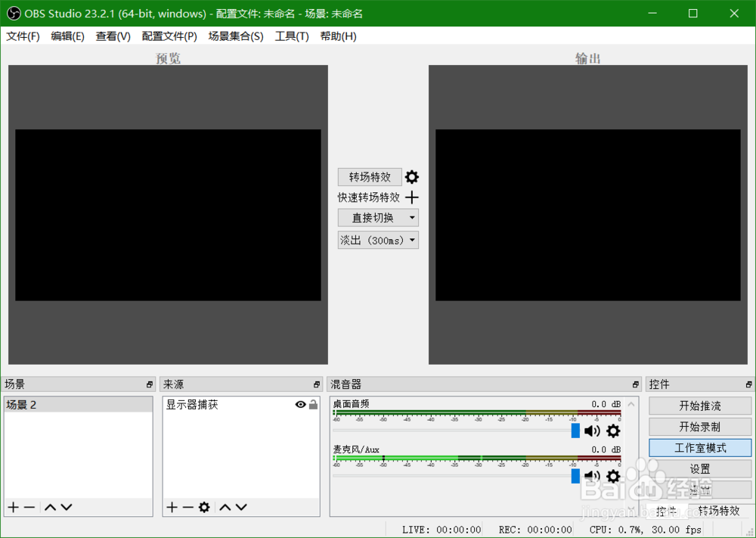
Task: Mute 麦克风/Aux with the speaker icon
Action: tap(592, 476)
